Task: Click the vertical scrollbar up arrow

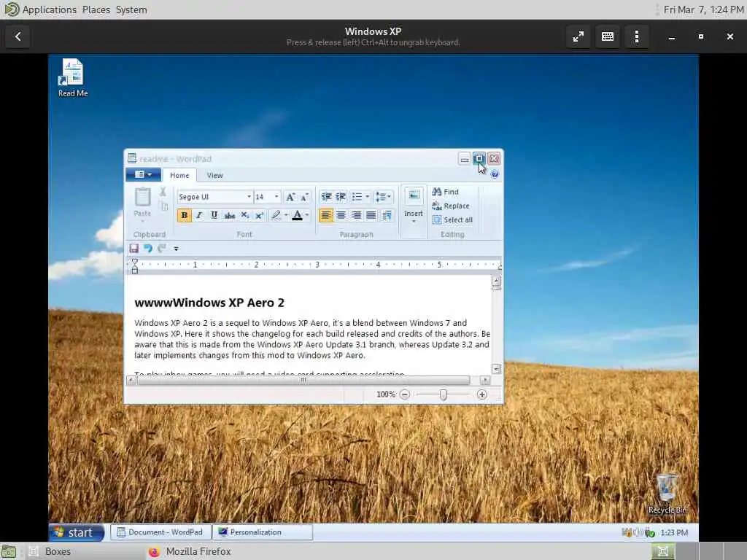Action: pos(496,281)
